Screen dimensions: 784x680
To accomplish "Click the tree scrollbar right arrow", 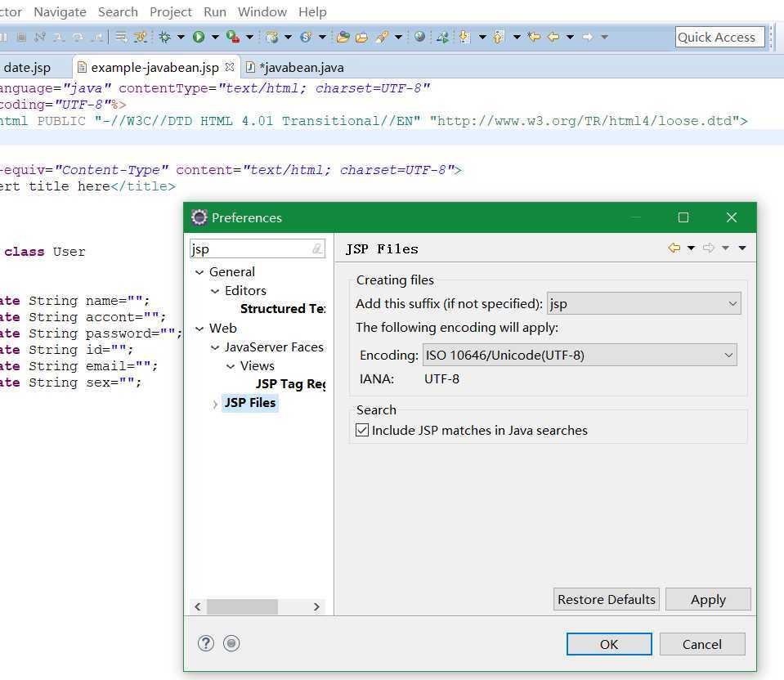I will tap(316, 606).
